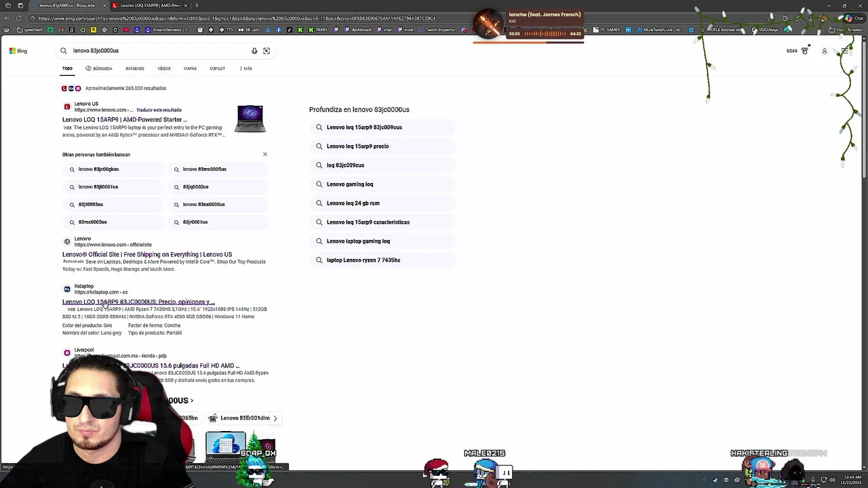This screenshot has height=488, width=868.
Task: Open VDO.Ninja bookmark
Action: pyautogui.click(x=766, y=30)
